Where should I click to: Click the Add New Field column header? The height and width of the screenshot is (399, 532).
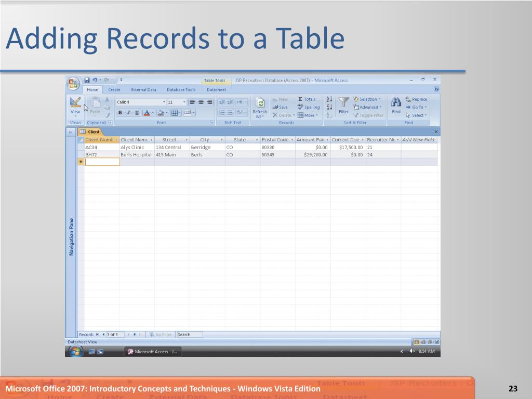click(x=419, y=140)
